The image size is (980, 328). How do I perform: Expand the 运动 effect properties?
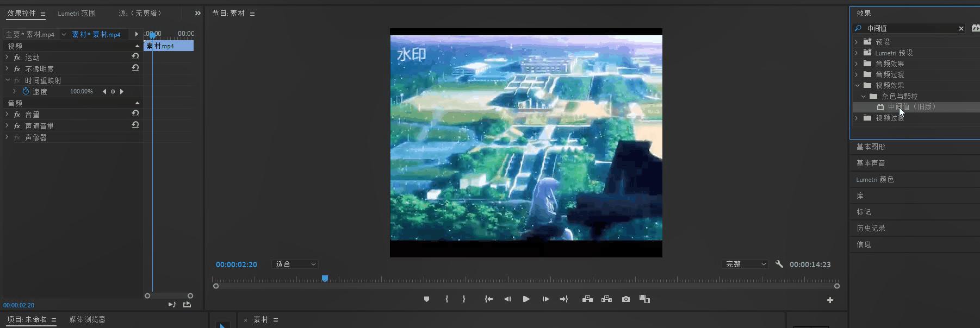(7, 57)
